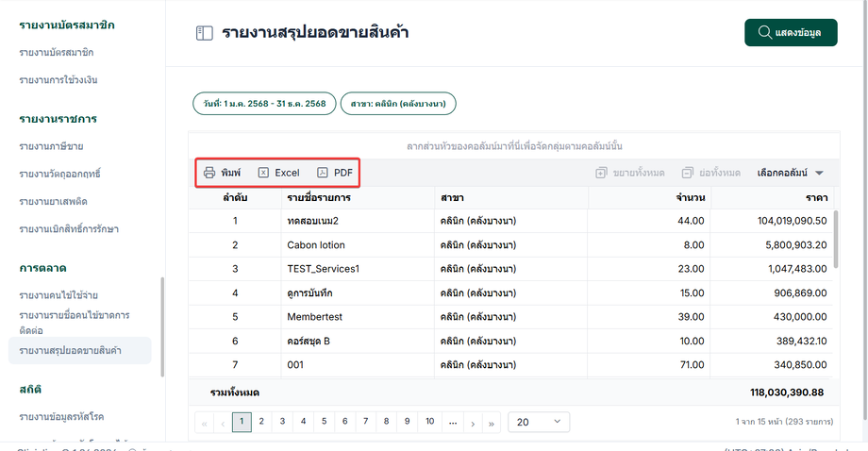This screenshot has height=451, width=868.
Task: Click the pager ellipsis for more pages
Action: (453, 423)
